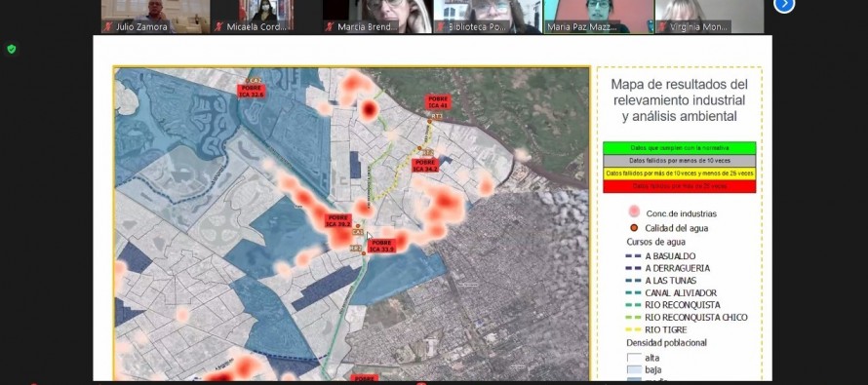
Task: Click the 'alta' density swatch
Action: (x=634, y=358)
